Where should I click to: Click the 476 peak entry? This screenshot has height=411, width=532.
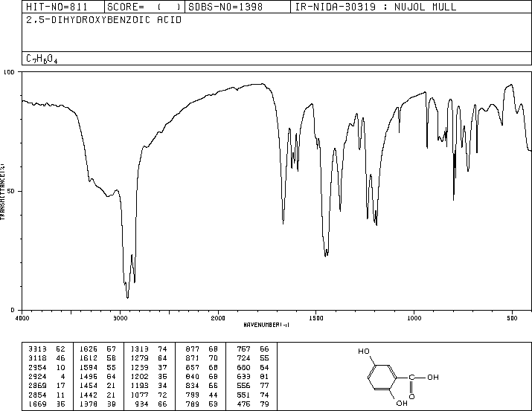click(243, 404)
